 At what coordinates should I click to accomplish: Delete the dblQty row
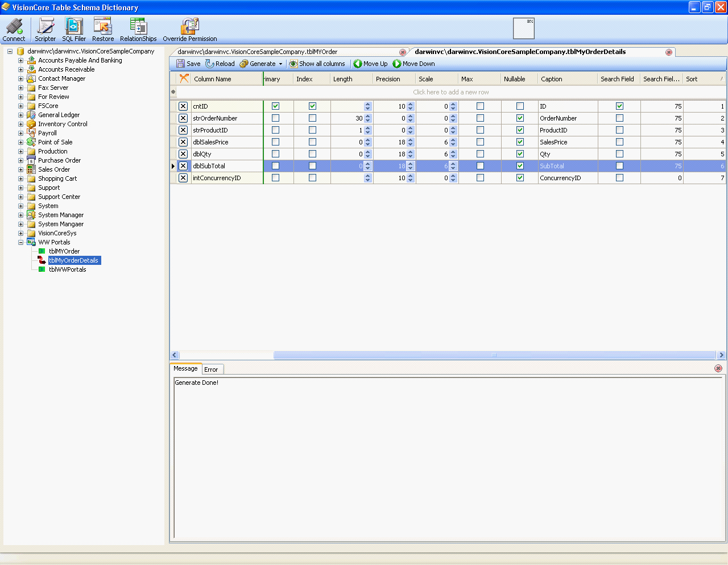[183, 154]
